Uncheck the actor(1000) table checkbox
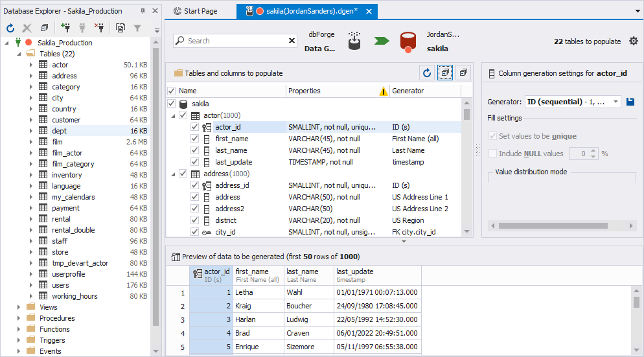The image size is (644, 357). [183, 115]
